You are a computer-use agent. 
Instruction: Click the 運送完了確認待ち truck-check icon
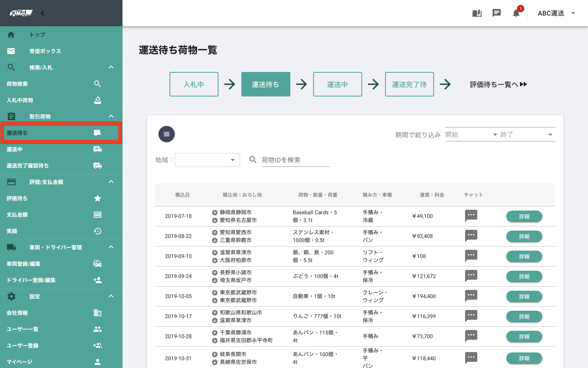97,166
